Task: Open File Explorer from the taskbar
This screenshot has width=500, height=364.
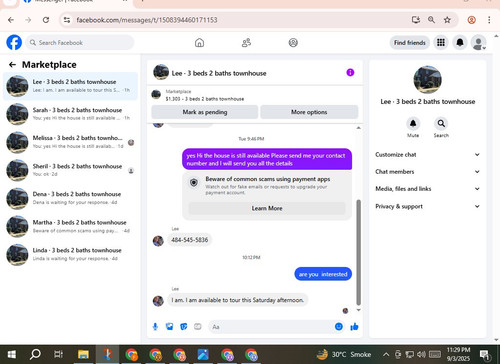Action: click(x=83, y=354)
